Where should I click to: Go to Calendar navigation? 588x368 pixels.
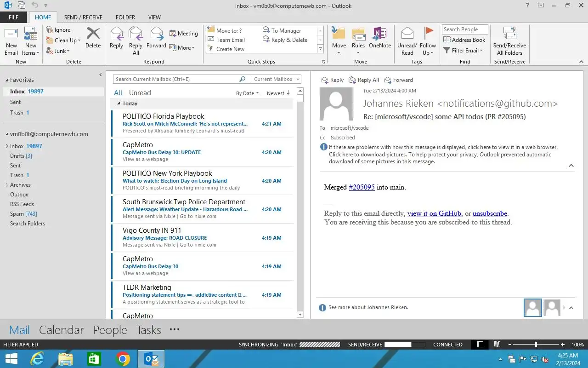[61, 330]
